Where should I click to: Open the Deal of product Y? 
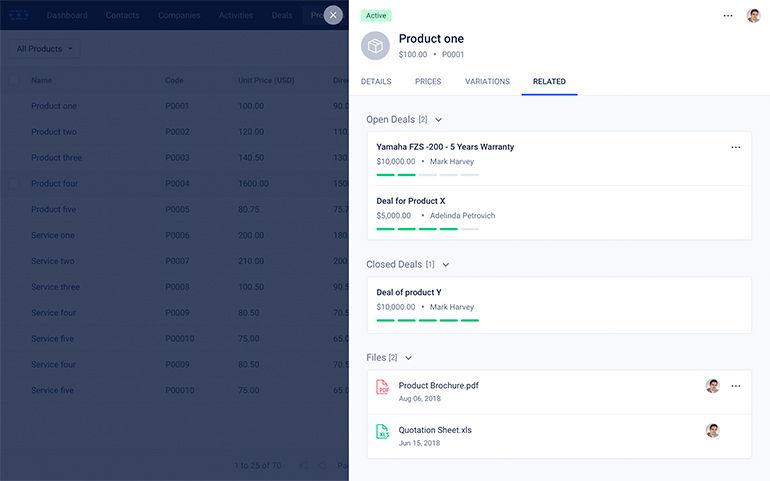pos(409,292)
